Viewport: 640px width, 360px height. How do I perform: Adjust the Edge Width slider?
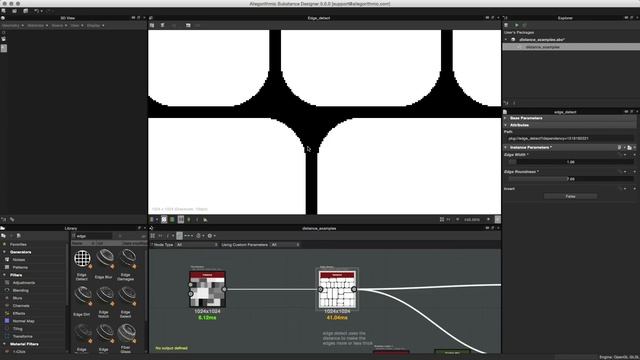(x=571, y=162)
